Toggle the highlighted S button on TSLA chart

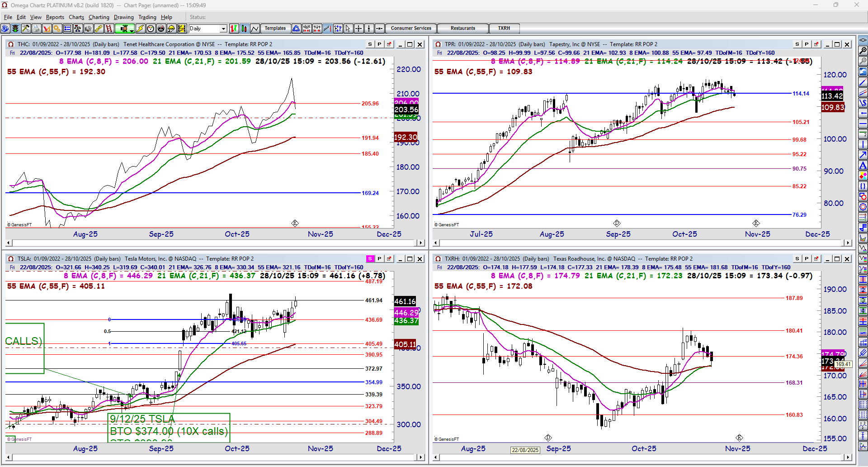370,259
